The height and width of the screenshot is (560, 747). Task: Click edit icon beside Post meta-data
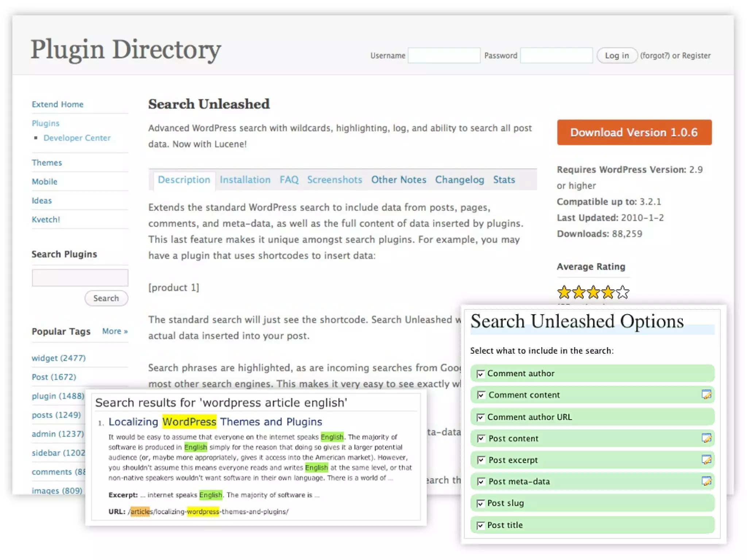pyautogui.click(x=706, y=481)
